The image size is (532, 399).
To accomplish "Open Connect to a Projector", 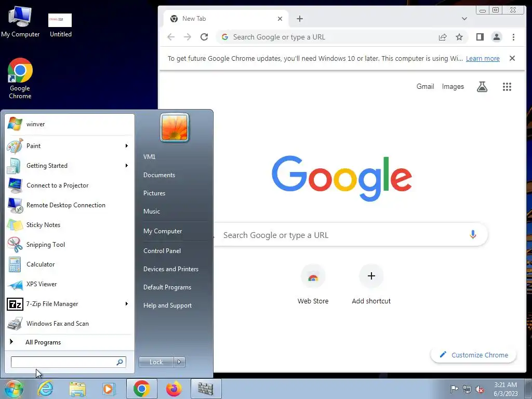I will tap(70, 185).
